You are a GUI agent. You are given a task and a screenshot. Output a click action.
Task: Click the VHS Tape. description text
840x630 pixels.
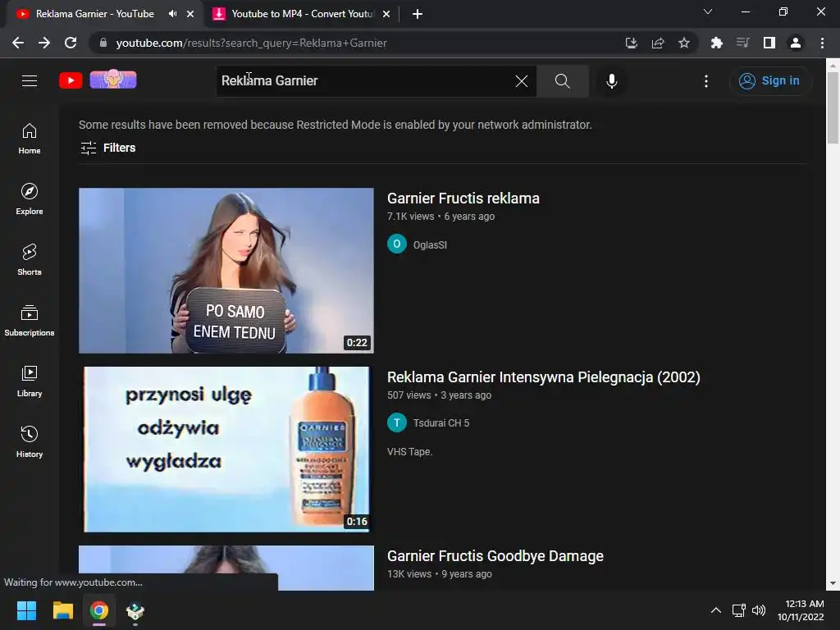(x=410, y=452)
